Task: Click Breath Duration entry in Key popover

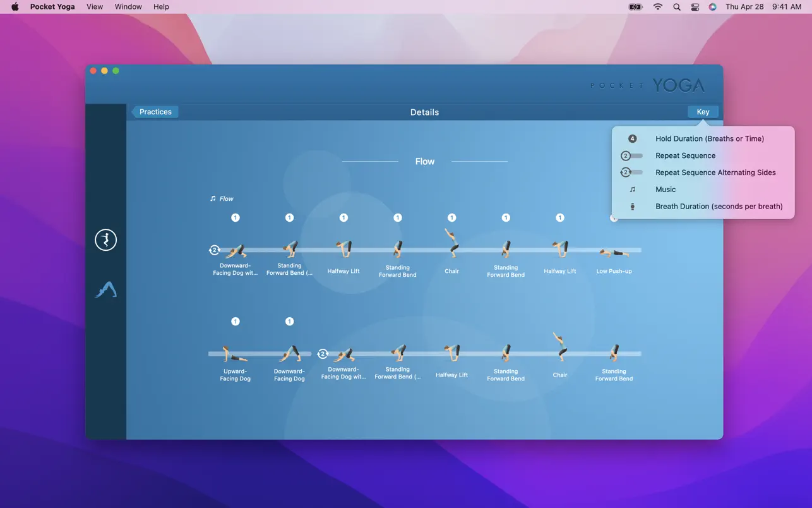Action: click(719, 206)
